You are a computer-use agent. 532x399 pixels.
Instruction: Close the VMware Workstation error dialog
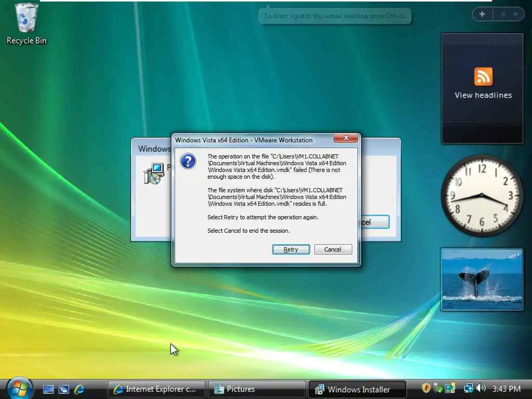pos(345,138)
